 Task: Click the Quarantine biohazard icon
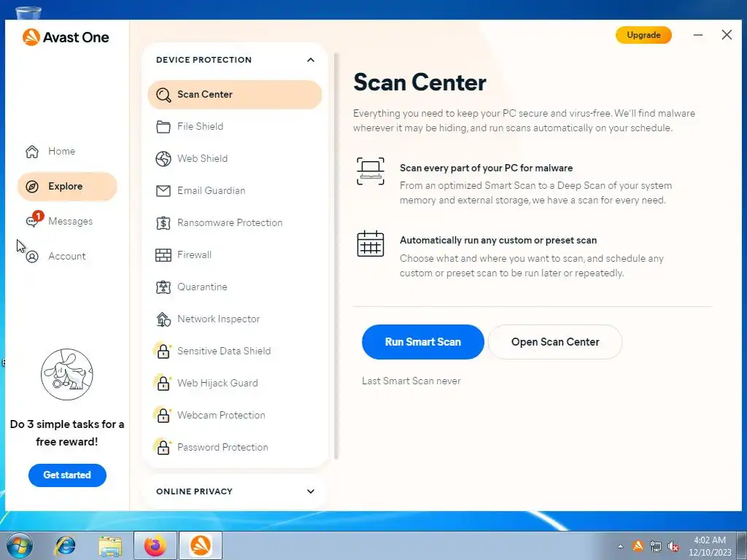163,287
